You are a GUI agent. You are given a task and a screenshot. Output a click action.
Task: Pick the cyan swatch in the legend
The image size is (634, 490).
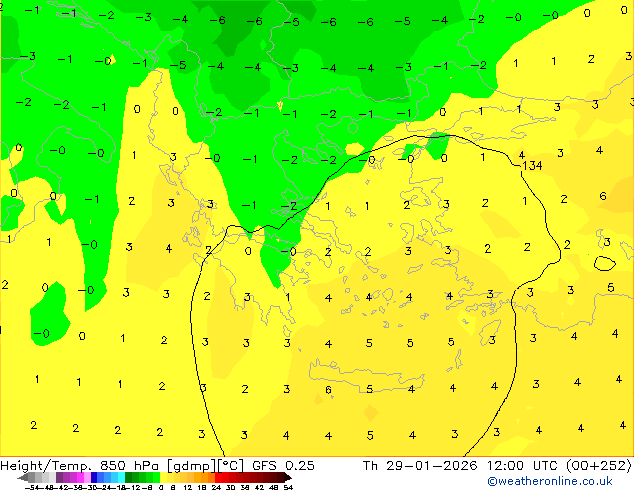click(x=121, y=477)
